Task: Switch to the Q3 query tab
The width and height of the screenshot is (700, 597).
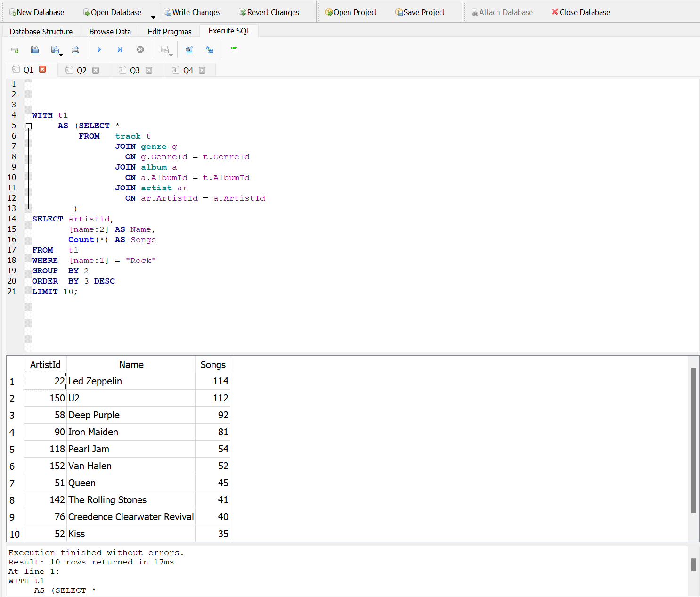Action: 135,70
